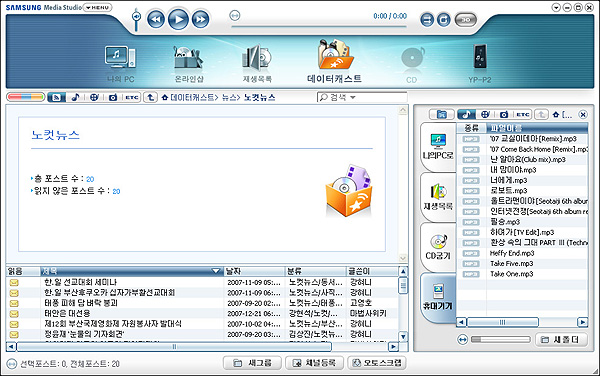
Task: Switch to 나의PC로 side tab
Action: (438, 147)
